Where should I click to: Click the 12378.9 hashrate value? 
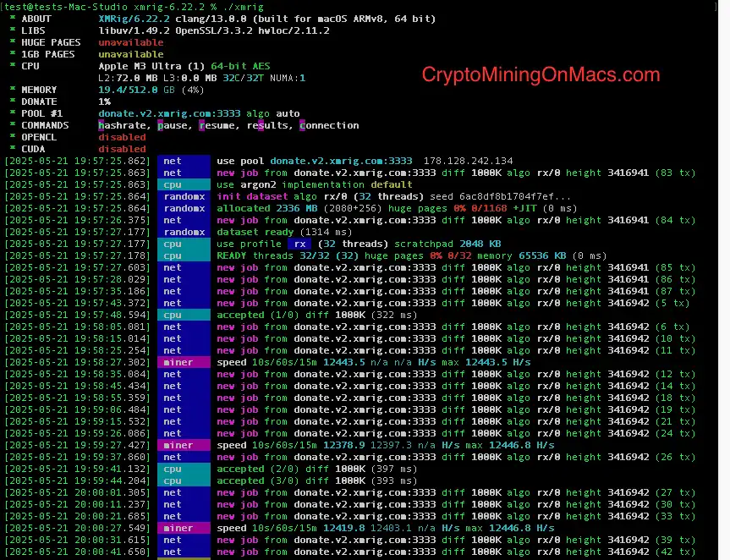click(x=344, y=446)
